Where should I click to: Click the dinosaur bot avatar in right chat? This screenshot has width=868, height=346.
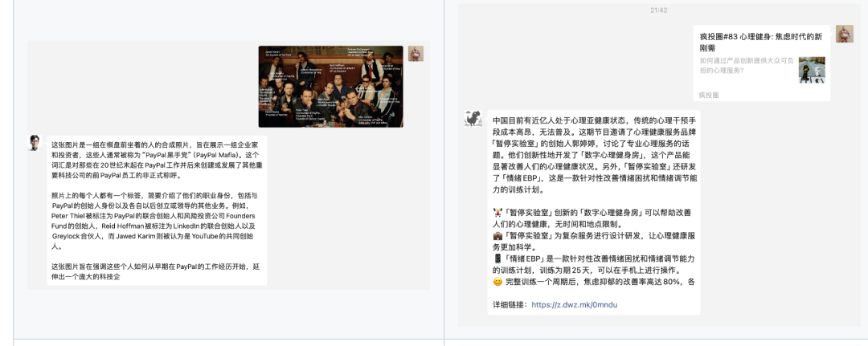[473, 119]
